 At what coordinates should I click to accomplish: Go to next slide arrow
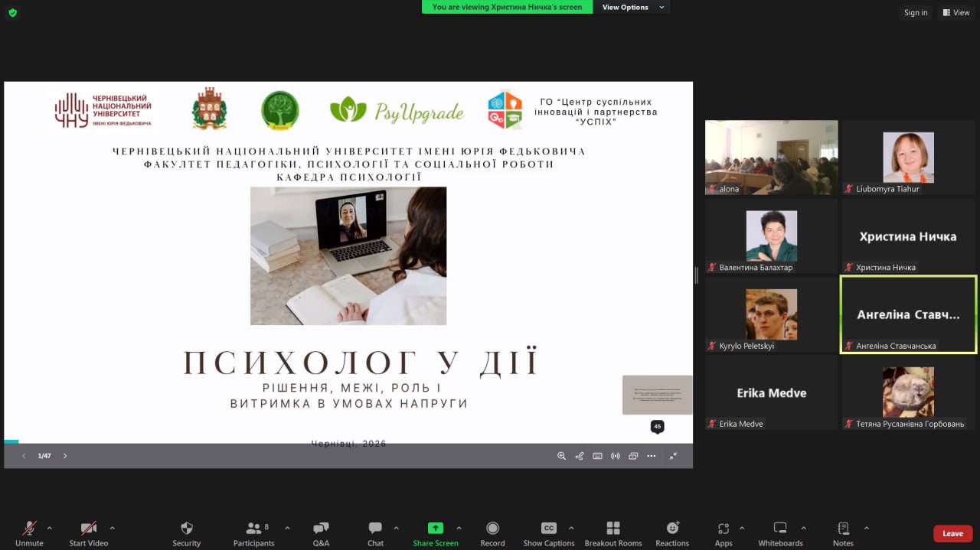pyautogui.click(x=65, y=456)
